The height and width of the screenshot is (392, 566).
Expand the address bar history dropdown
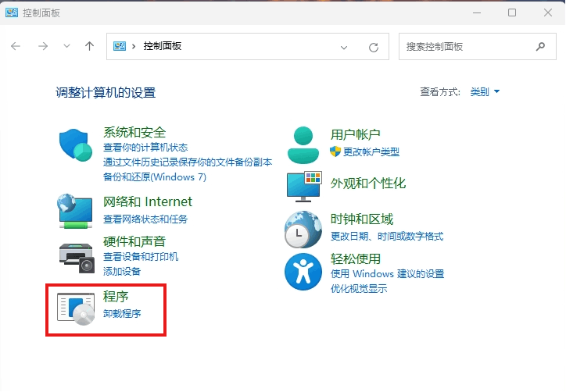coord(344,47)
